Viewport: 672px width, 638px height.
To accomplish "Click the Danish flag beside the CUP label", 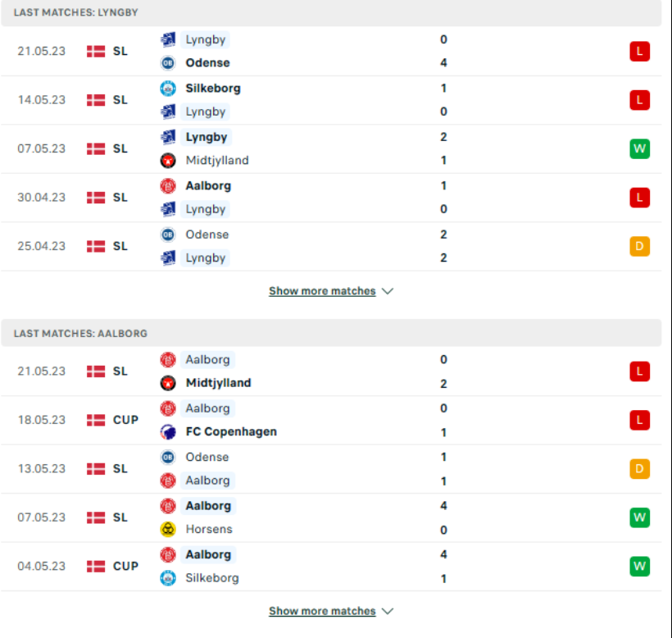I will pos(95,420).
